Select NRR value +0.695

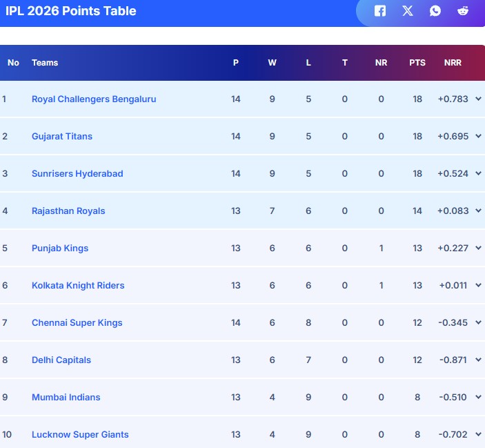[453, 136]
